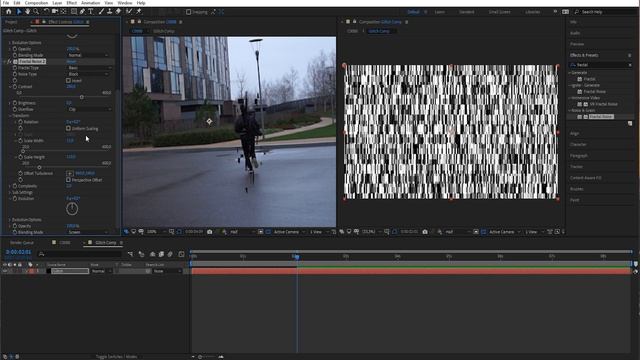
Task: Toggle transparency grid in left viewer
Action: pos(268,232)
